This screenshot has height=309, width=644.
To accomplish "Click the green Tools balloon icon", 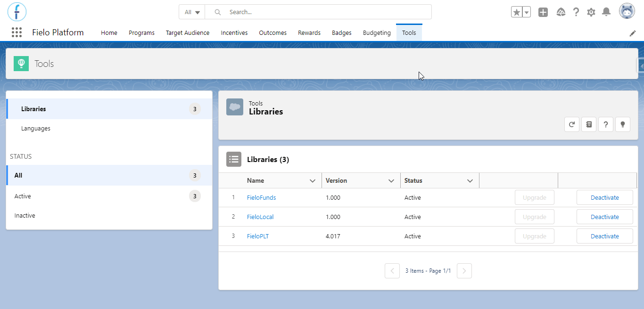I will tap(21, 64).
